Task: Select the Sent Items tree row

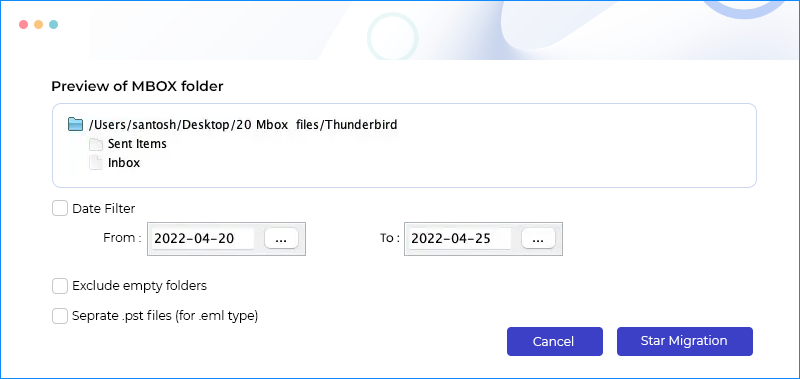Action: pos(128,144)
